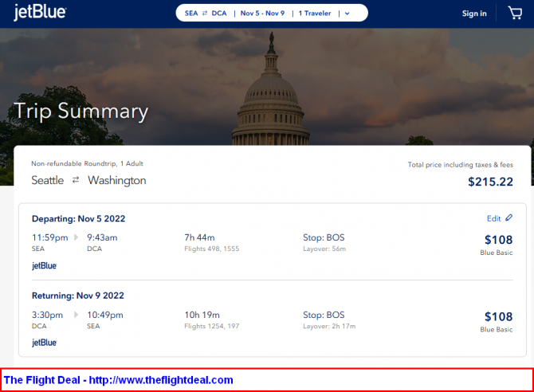Screen dimensions: 534x392
Task: Click return departure time 3:30pm
Action: pyautogui.click(x=47, y=315)
